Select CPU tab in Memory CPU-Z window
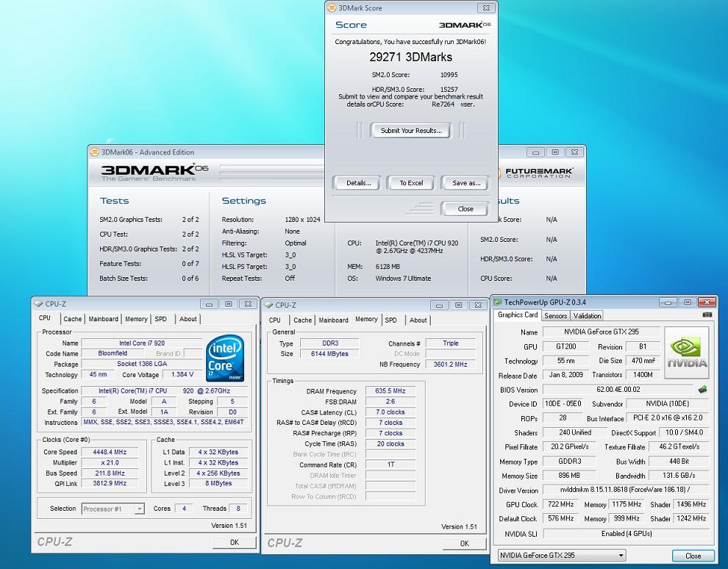The height and width of the screenshot is (569, 728). 275,320
